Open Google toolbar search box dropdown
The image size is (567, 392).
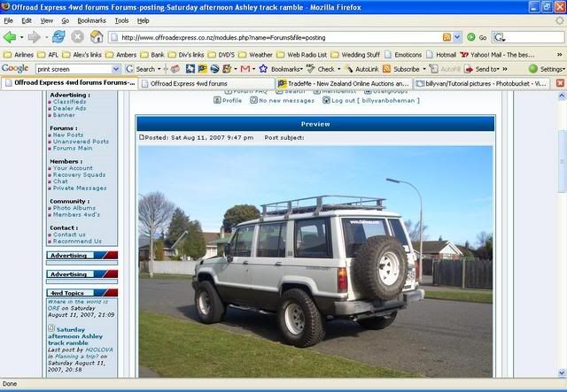[116, 69]
